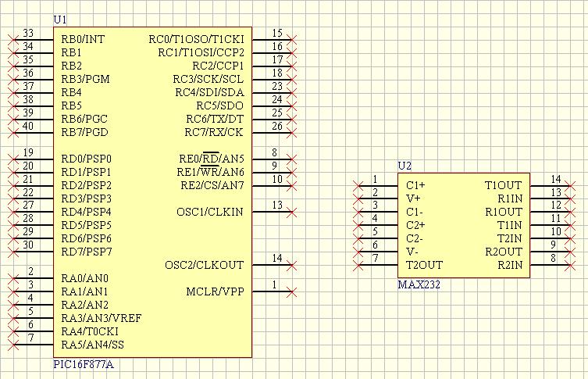588x379 pixels.
Task: Click the pin 7 wire of RA5/AN4/SS
Action: point(33,345)
